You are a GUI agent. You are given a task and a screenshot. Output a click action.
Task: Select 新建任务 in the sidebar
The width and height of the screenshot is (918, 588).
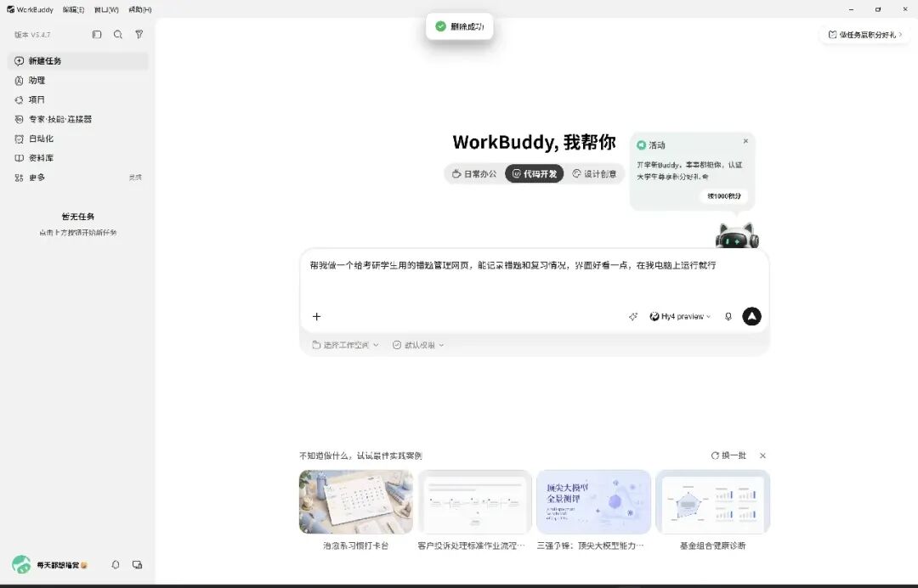pos(78,61)
